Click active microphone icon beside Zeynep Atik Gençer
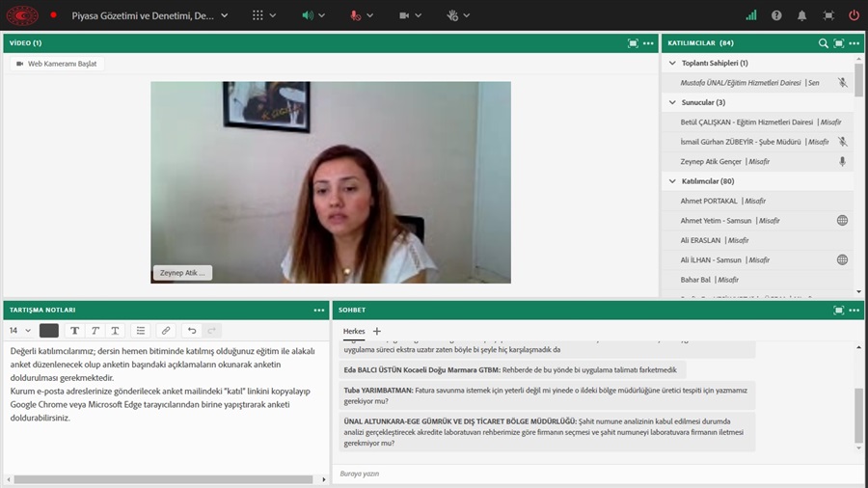The image size is (868, 488). pos(842,162)
